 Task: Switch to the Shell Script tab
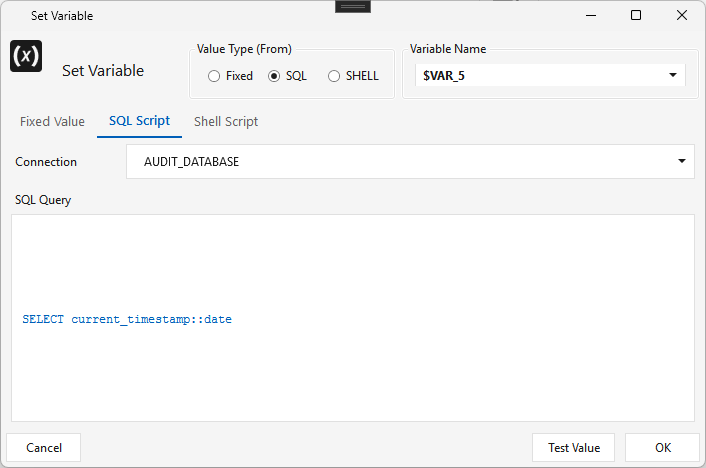[226, 122]
